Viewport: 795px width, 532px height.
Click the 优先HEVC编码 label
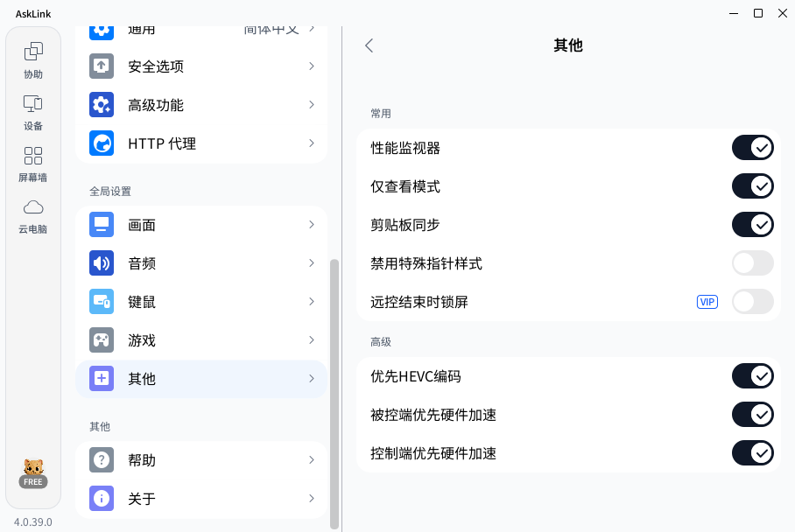(415, 376)
